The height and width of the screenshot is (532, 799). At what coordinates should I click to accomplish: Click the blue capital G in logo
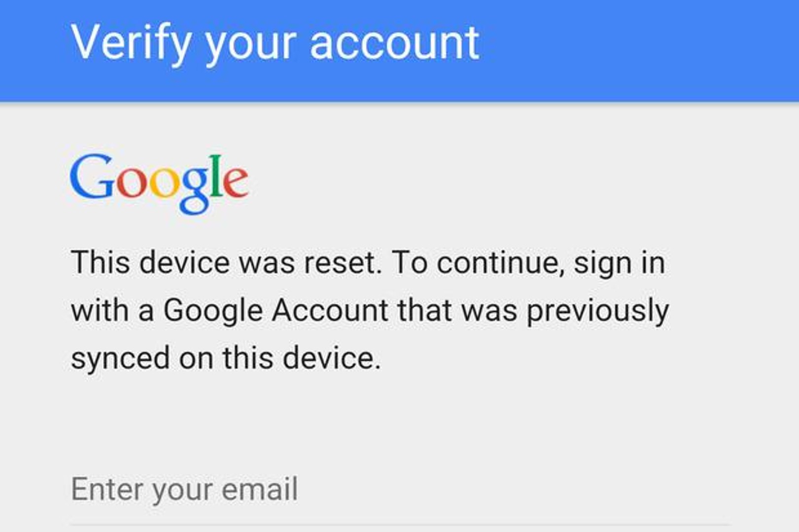pyautogui.click(x=92, y=176)
